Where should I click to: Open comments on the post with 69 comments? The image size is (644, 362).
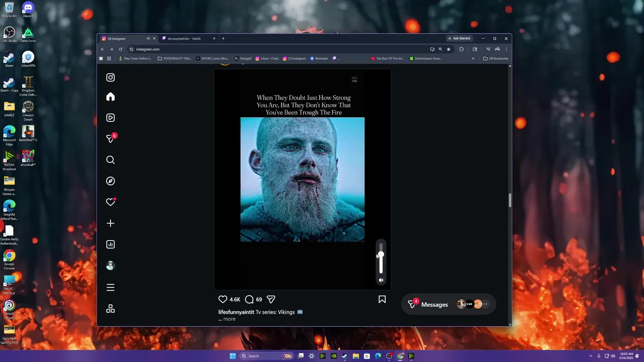coord(249,299)
